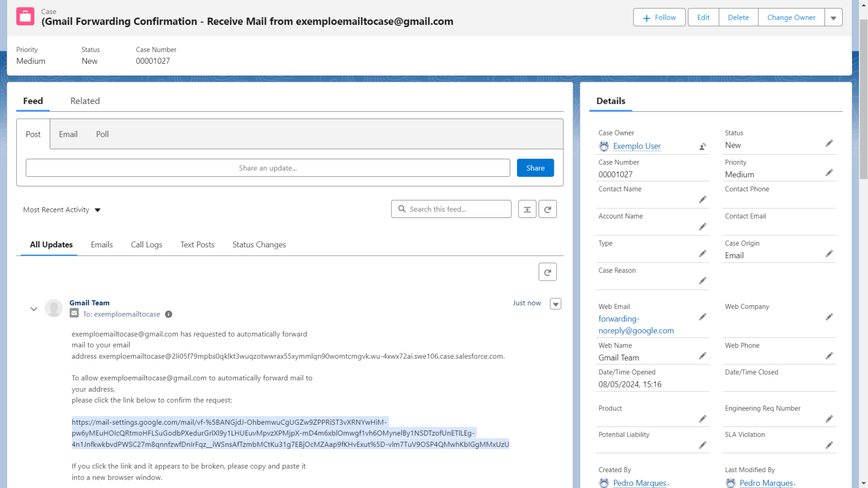This screenshot has width=868, height=488.
Task: Click the collapse all posts icon
Action: coord(527,208)
